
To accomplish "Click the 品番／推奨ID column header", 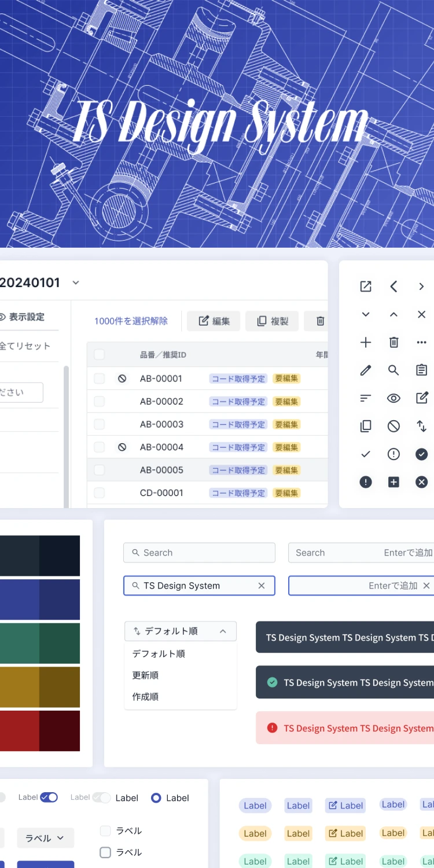I will 163,355.
